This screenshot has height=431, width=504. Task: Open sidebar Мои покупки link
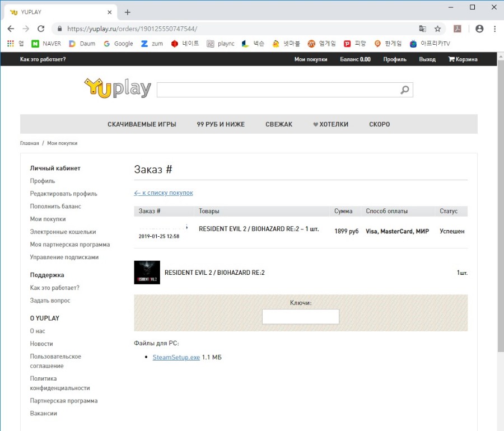tap(48, 219)
